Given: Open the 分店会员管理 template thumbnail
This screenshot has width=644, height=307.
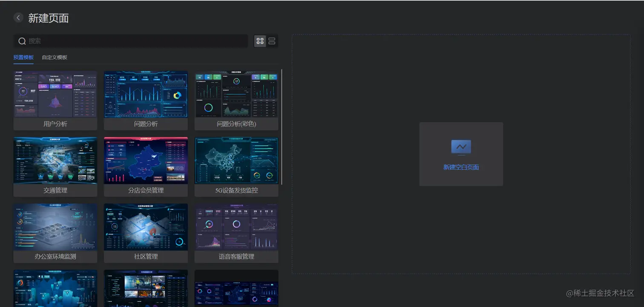Looking at the screenshot, I should point(146,161).
